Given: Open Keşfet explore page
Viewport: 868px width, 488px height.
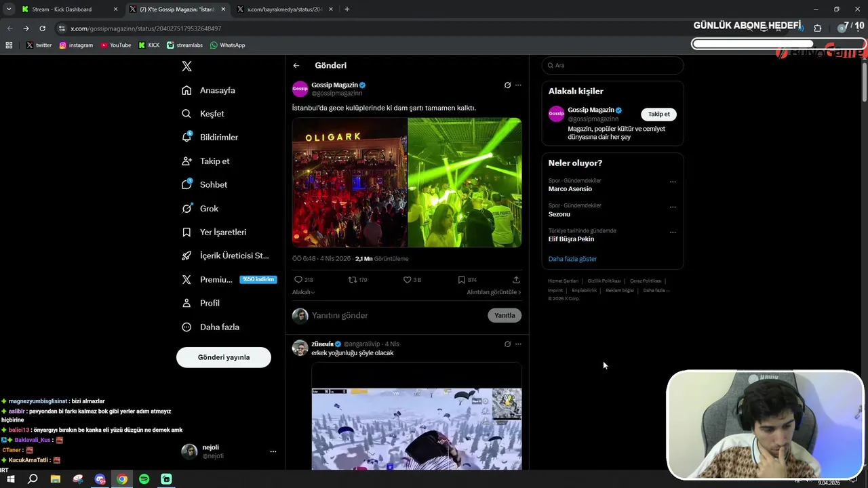Looking at the screenshot, I should click(x=203, y=114).
